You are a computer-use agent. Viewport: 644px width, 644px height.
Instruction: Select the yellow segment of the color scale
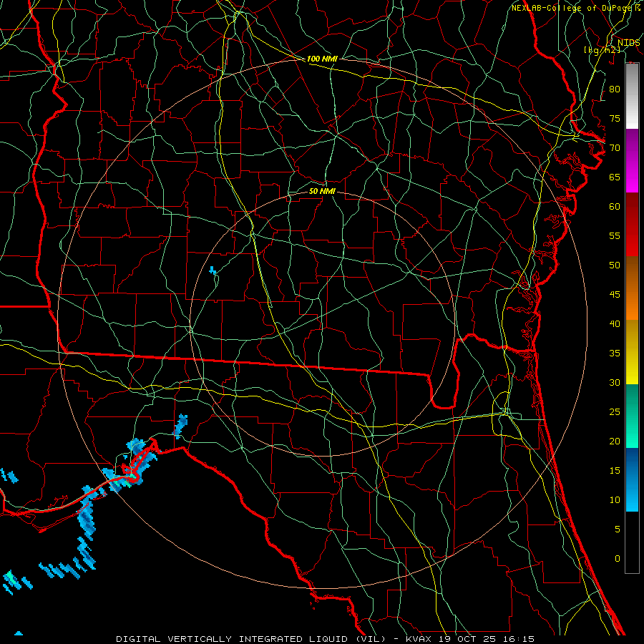coord(632,352)
